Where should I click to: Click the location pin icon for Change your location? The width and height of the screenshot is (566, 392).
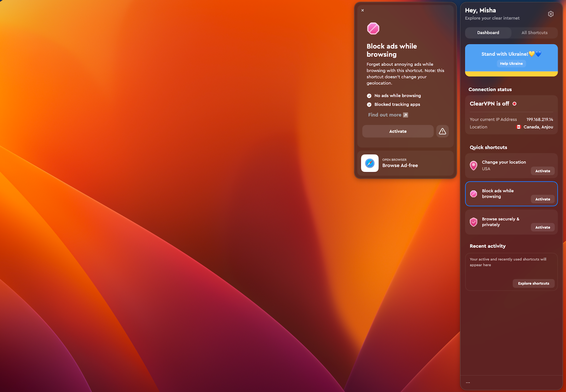click(474, 165)
